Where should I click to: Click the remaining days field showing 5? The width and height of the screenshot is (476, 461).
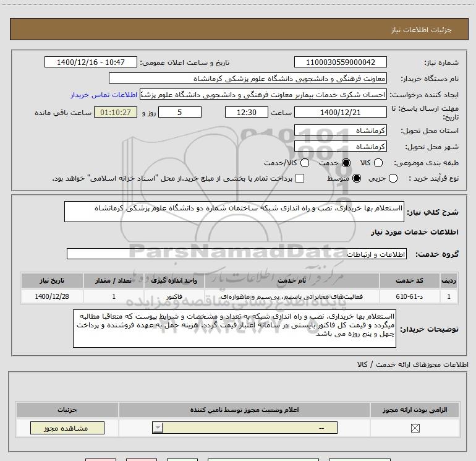(x=180, y=113)
